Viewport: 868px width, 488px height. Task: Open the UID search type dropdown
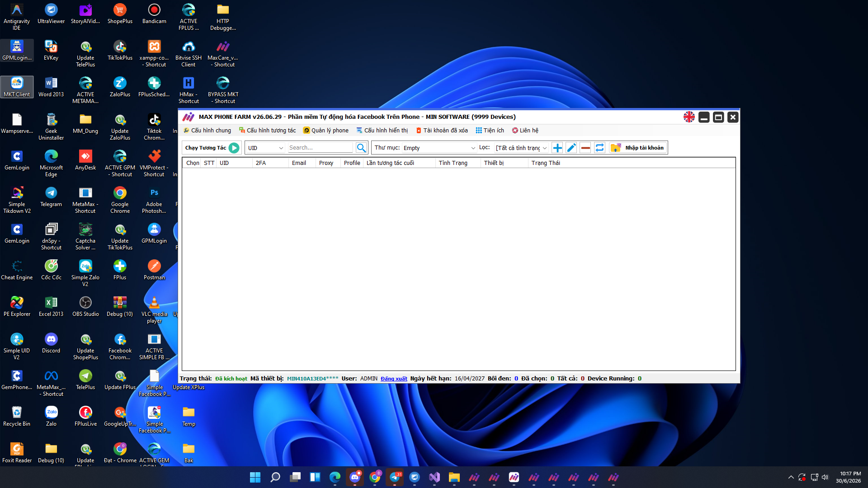(265, 148)
